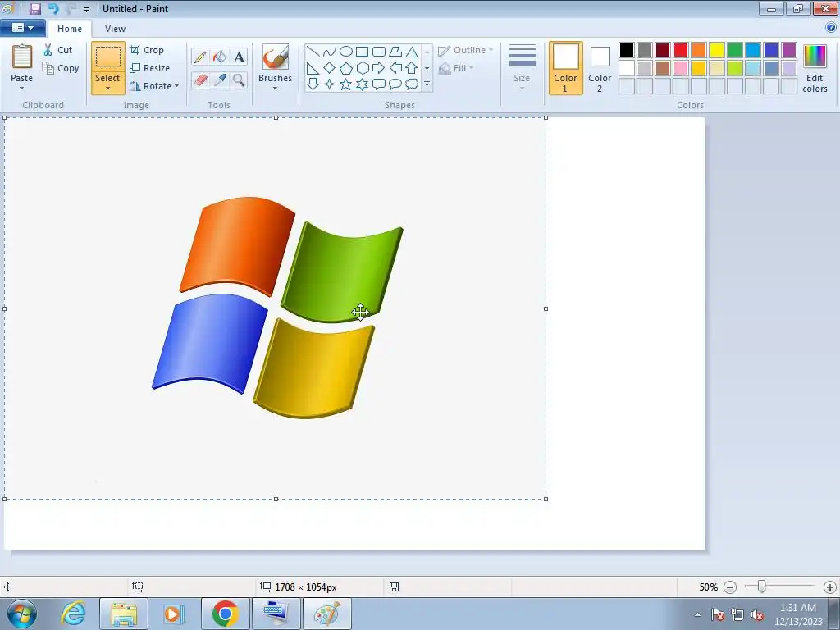Choose the Triangle shape
840x630 pixels.
[x=412, y=52]
